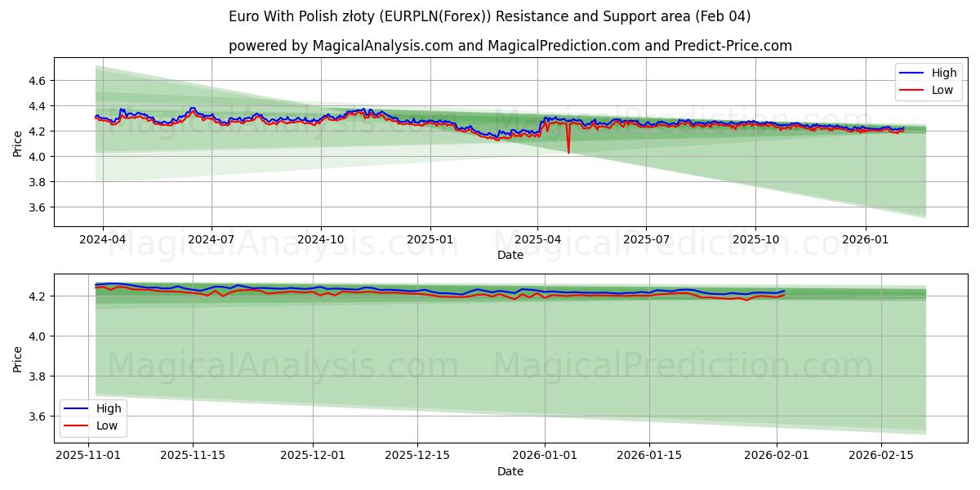980x490 pixels.
Task: Click the chart title EURPLN Resistance and Support
Action: coord(490,15)
